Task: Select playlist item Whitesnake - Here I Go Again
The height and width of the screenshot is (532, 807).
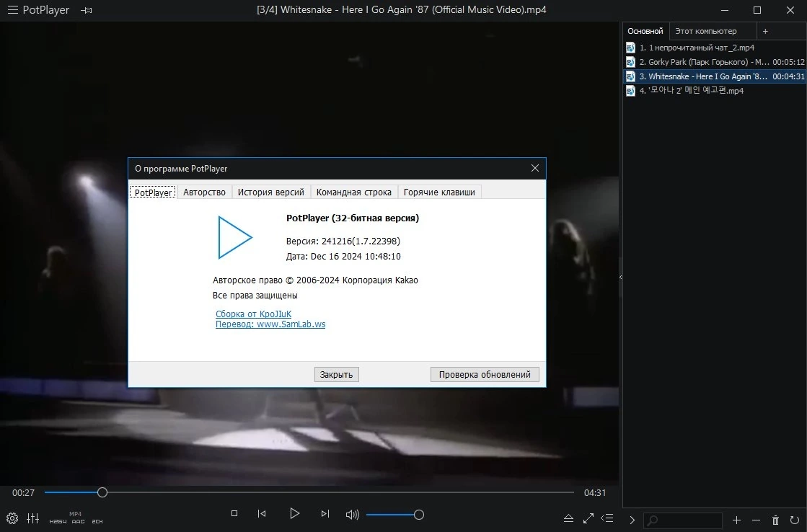Action: [715, 76]
